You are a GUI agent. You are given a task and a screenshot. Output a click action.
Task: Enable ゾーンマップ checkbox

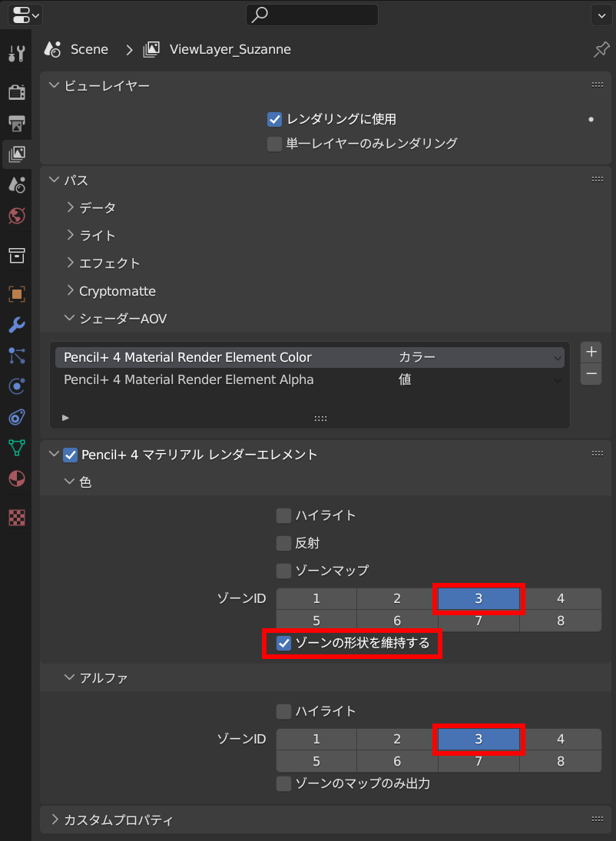click(x=284, y=571)
